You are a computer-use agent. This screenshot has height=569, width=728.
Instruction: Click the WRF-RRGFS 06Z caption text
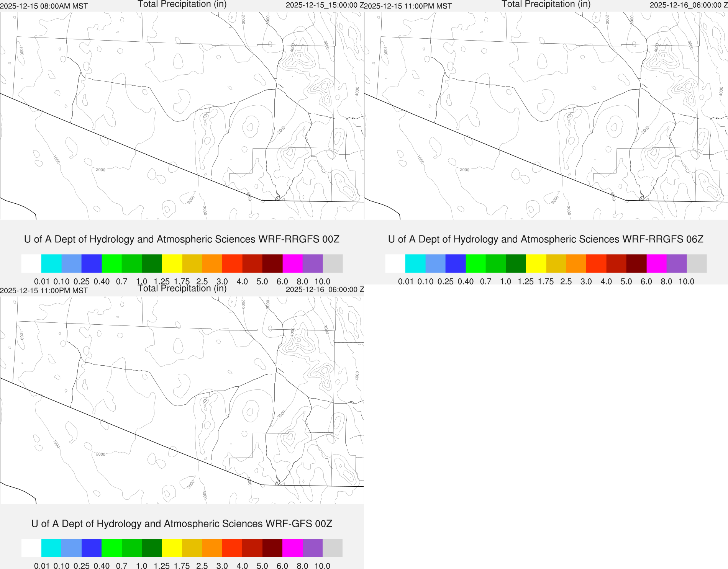[x=546, y=239]
